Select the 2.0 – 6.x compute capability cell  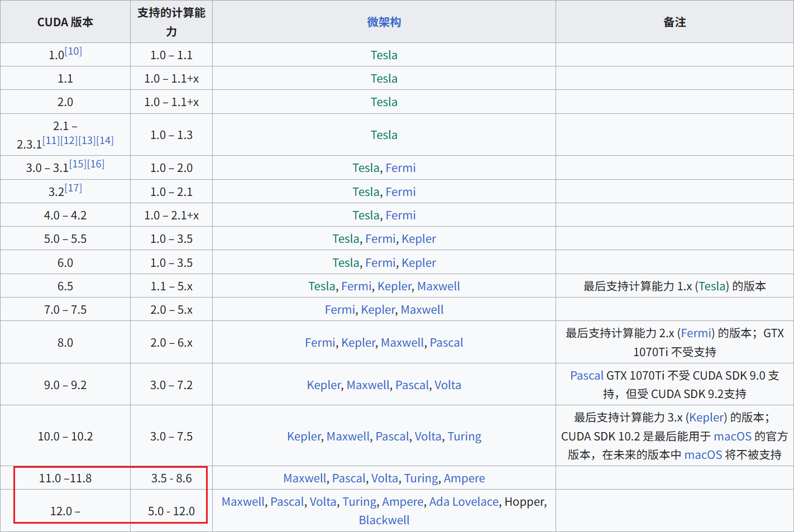coord(171,342)
